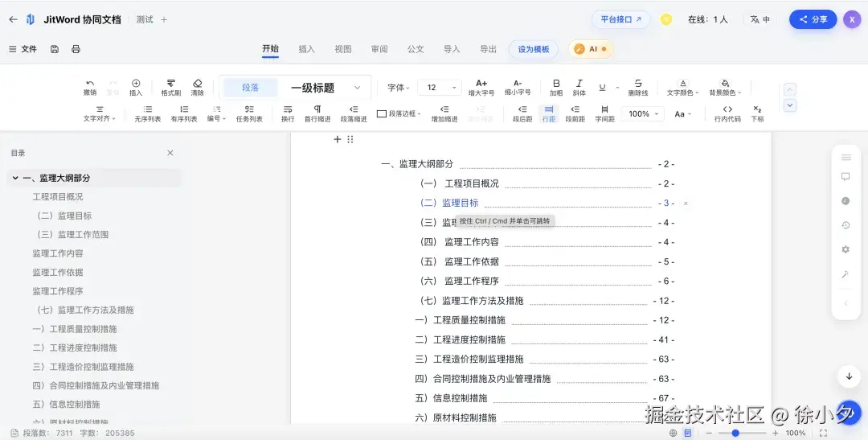
Task: Go back with the left arrow
Action: click(x=14, y=19)
